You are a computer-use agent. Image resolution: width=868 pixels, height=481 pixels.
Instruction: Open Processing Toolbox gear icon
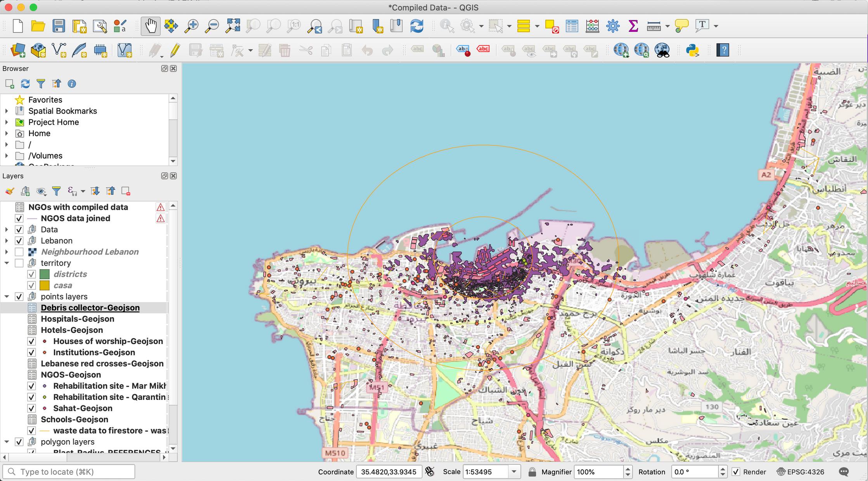(613, 26)
